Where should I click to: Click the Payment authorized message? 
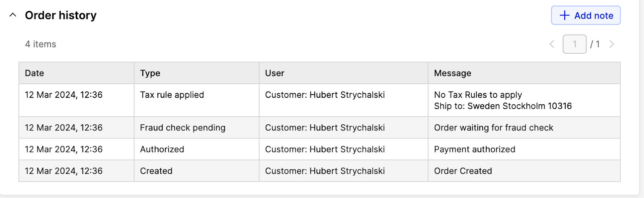[475, 150]
